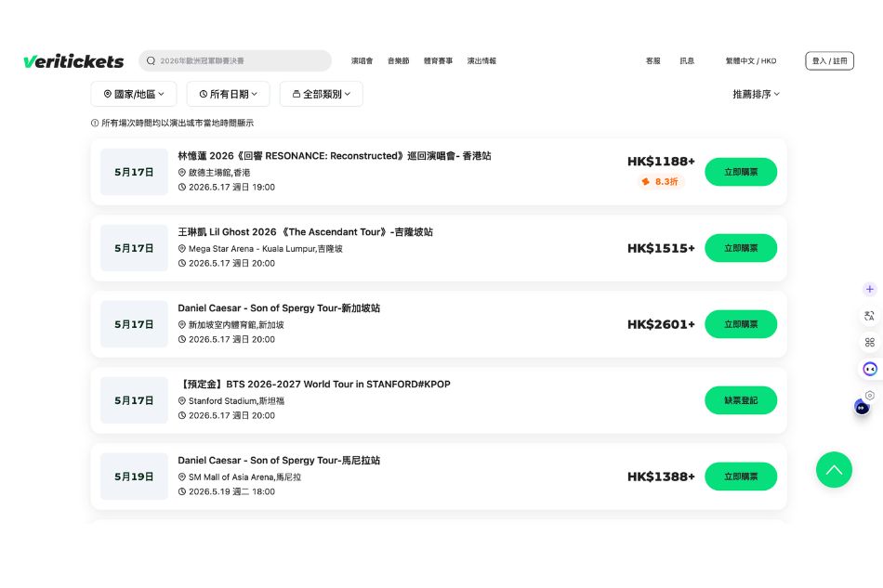Buy tickets for Daniel Caesar 新加坡站
Viewport: 883px width, 588px height.
point(741,324)
